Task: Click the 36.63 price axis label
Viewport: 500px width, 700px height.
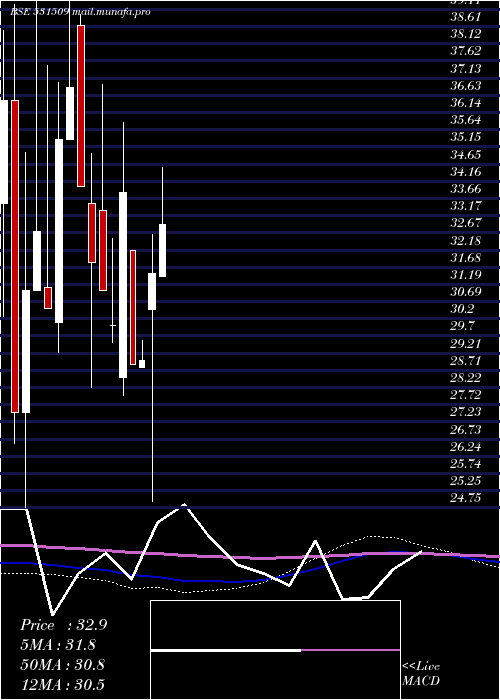Action: [x=466, y=86]
